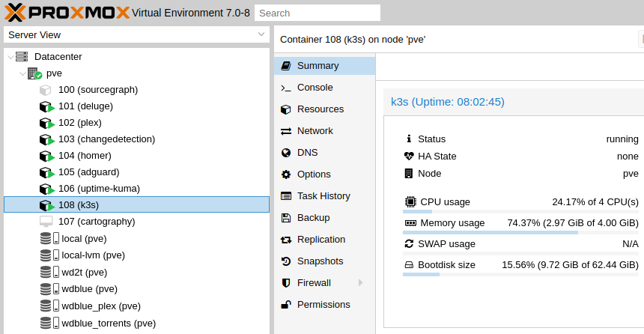Open Permissions via the unlock icon
This screenshot has height=334, width=644.
point(286,305)
